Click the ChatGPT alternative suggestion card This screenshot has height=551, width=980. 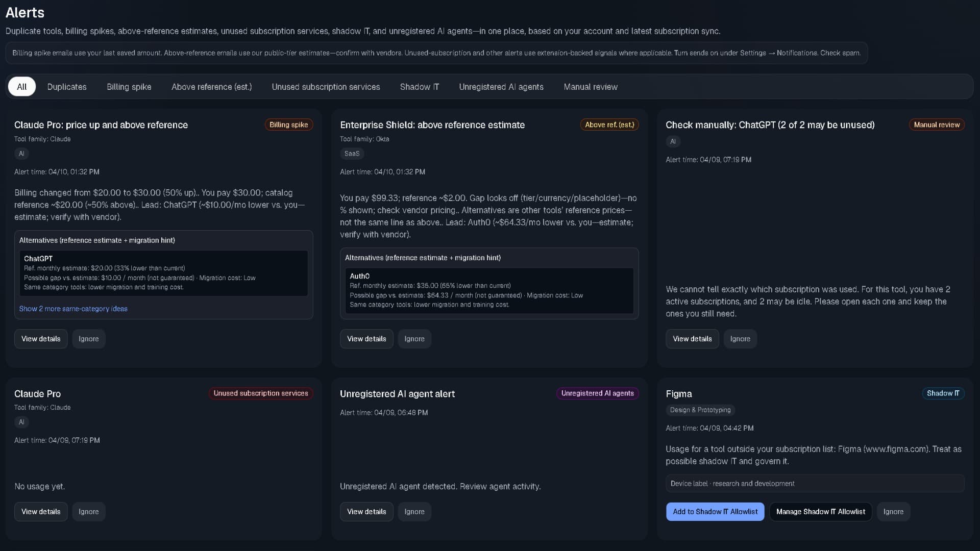(163, 273)
